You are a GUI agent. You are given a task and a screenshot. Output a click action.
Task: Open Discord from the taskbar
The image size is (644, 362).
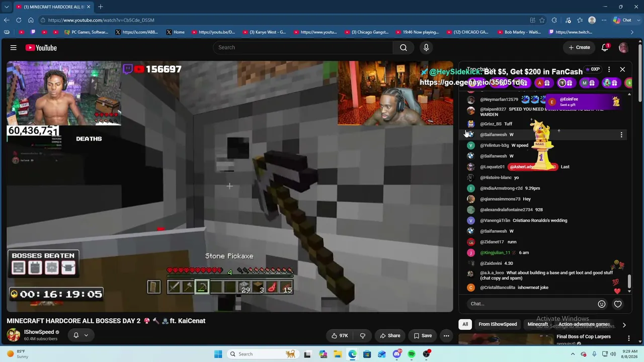coord(396,354)
